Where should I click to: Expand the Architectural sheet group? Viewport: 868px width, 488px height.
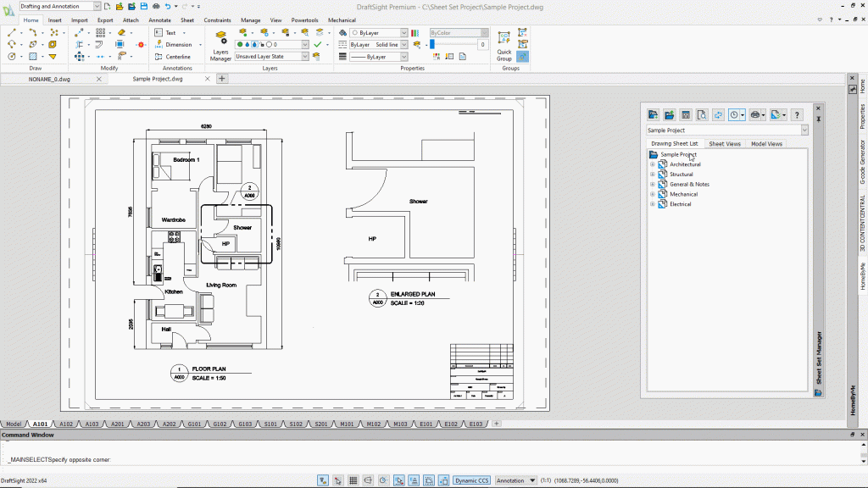(x=653, y=164)
